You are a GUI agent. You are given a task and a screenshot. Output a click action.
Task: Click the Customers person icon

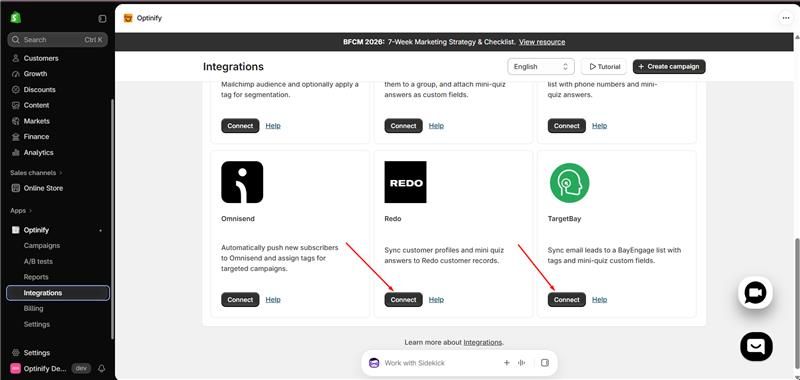pyautogui.click(x=16, y=58)
